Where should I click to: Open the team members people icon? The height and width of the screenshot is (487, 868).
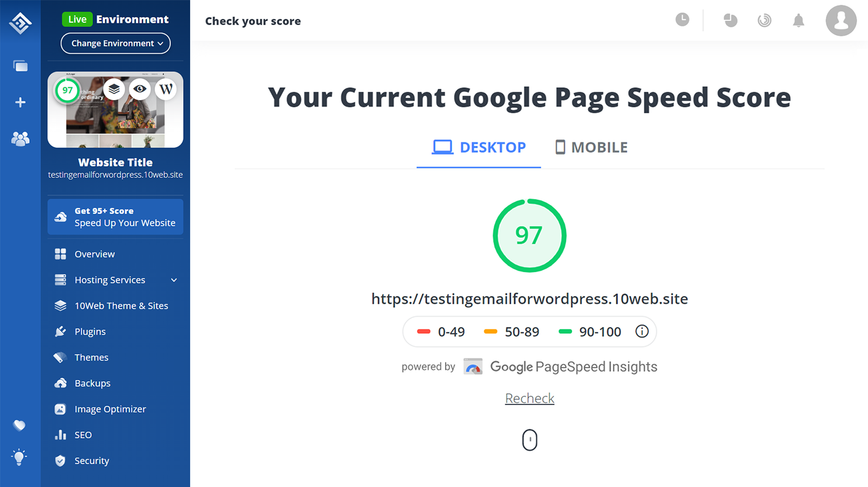[20, 139]
